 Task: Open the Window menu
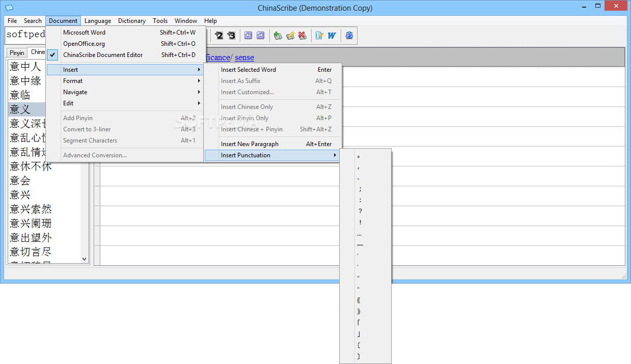pyautogui.click(x=186, y=21)
